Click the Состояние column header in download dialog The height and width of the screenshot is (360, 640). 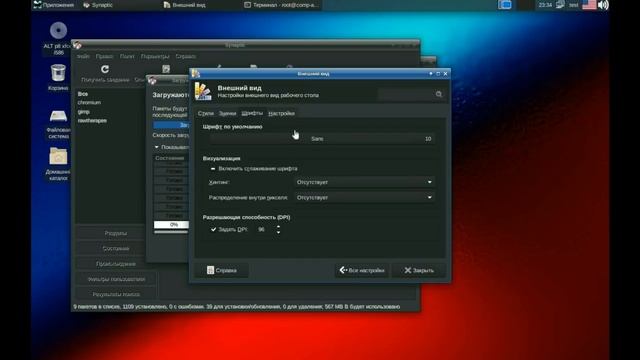171,158
